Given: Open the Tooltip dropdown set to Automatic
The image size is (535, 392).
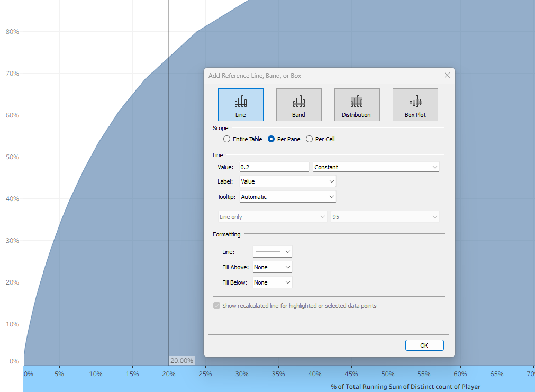Looking at the screenshot, I should coord(288,196).
